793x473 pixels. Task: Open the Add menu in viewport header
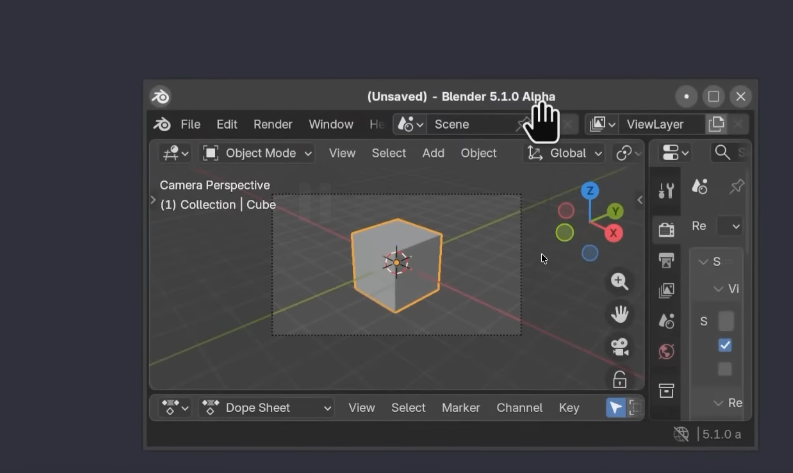click(433, 153)
